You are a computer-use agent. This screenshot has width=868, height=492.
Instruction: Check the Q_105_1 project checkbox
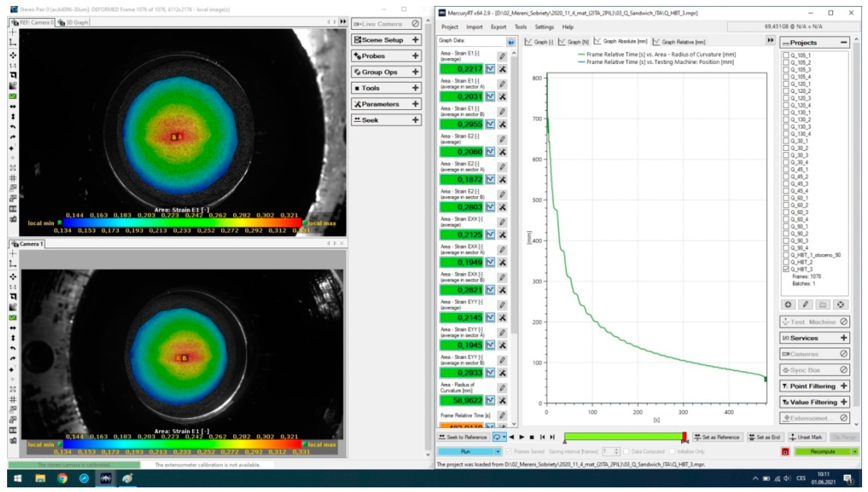[x=786, y=55]
